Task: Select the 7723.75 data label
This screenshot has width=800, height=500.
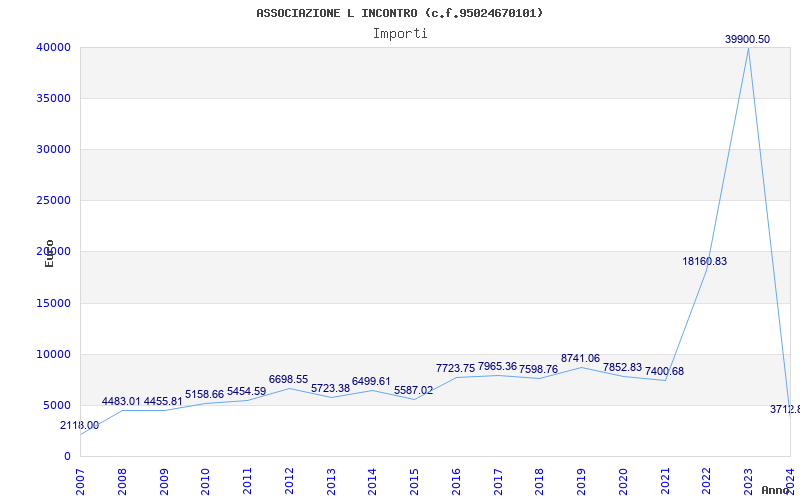Action: [x=455, y=368]
